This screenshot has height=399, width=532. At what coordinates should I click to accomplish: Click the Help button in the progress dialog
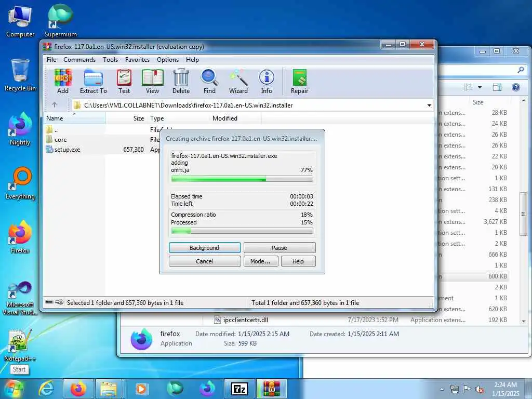click(298, 261)
